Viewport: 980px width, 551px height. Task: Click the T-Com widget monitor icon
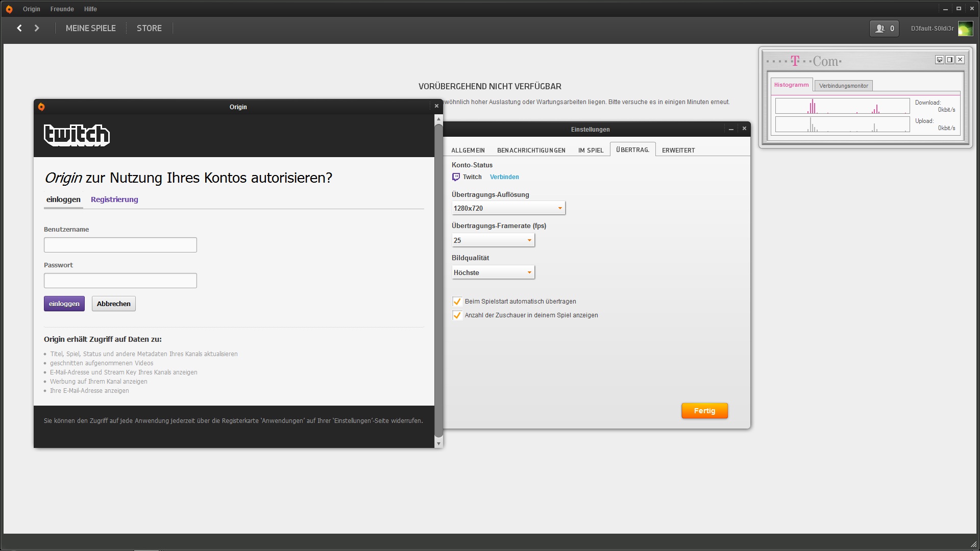939,60
